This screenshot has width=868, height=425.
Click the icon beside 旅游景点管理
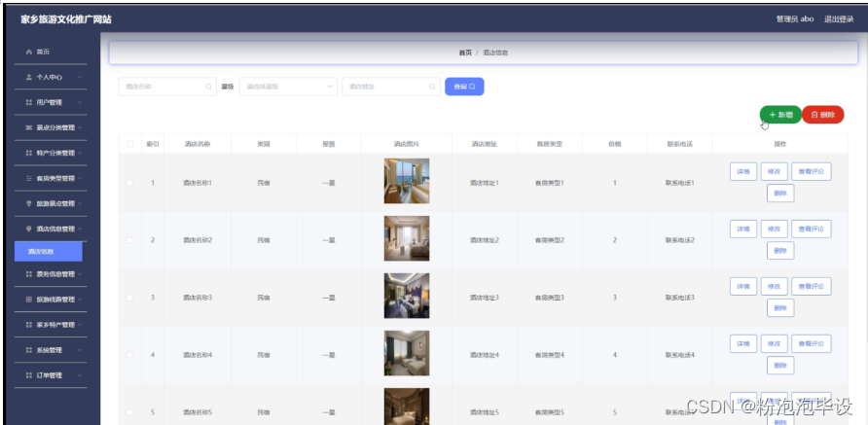click(29, 203)
